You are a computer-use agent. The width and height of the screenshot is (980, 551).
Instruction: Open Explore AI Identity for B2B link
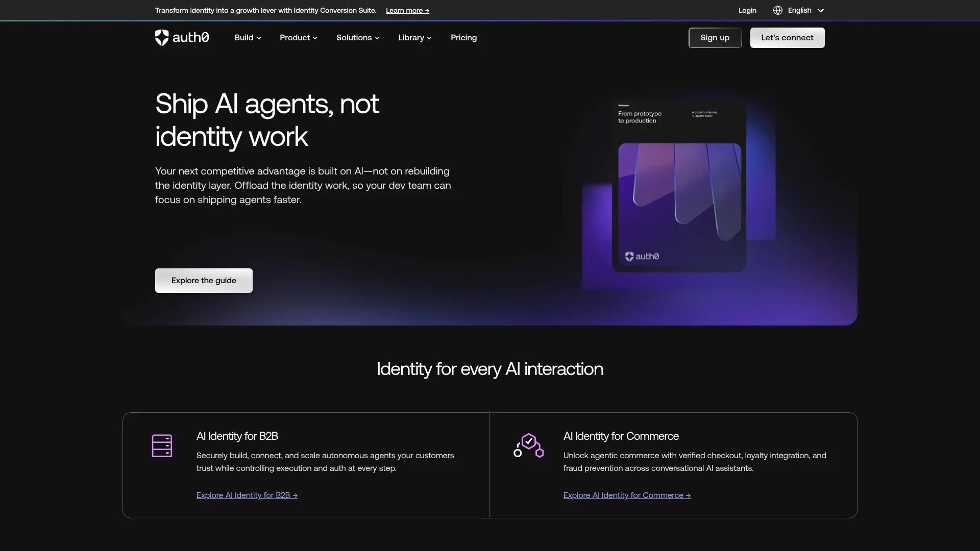tap(247, 495)
